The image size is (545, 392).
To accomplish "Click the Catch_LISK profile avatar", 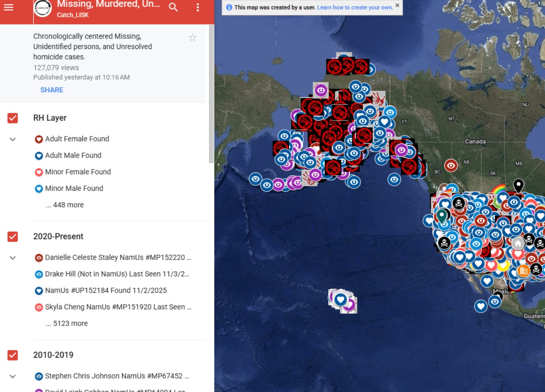I will (43, 8).
